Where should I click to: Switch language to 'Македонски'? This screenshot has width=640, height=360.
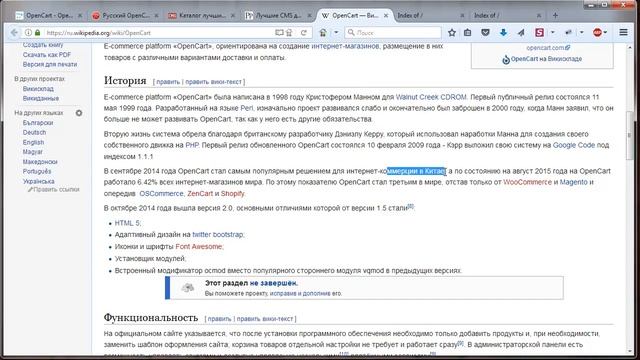(40, 162)
